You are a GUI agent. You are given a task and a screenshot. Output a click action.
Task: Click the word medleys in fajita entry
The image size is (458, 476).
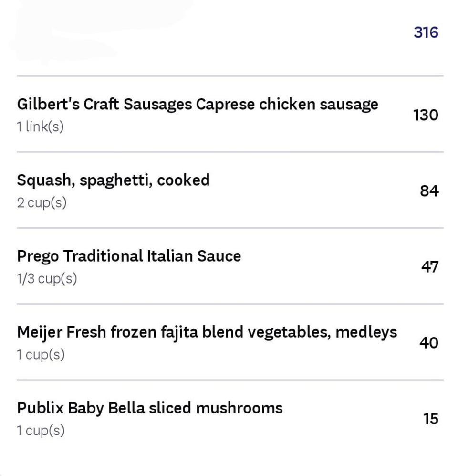point(366,332)
